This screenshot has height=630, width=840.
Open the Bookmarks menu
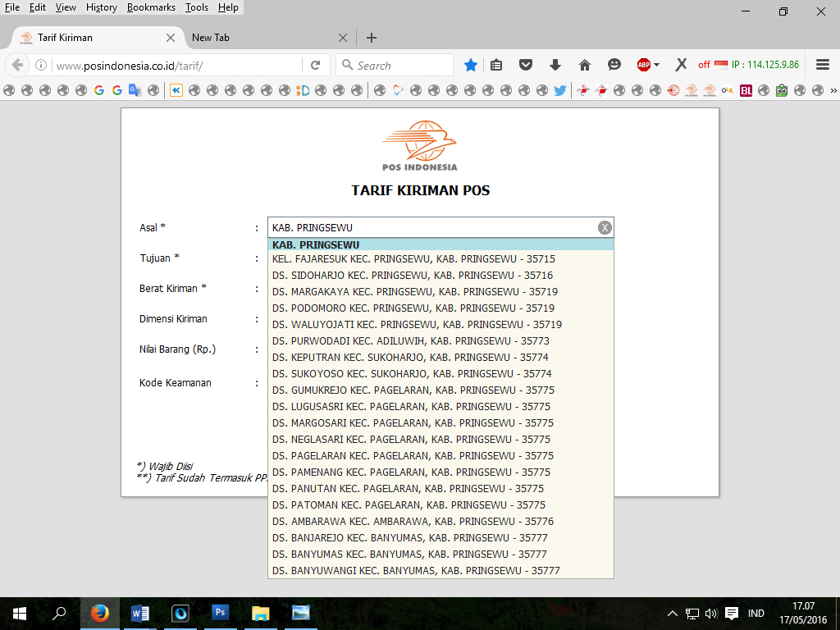click(151, 7)
